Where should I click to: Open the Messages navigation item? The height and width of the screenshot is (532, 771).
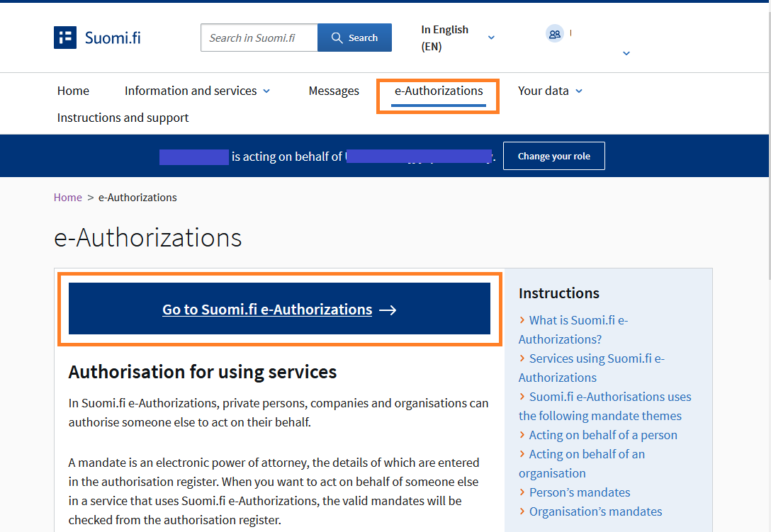(334, 91)
